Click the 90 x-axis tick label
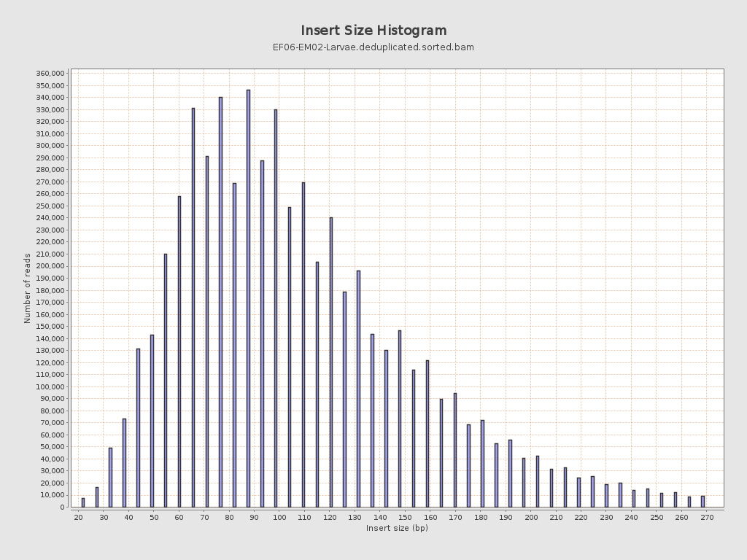 coord(255,517)
